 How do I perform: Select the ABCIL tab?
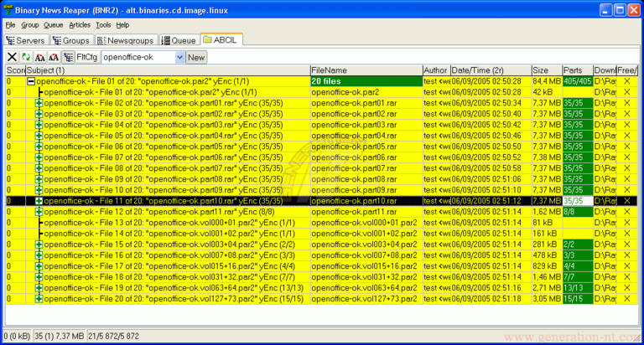click(221, 40)
